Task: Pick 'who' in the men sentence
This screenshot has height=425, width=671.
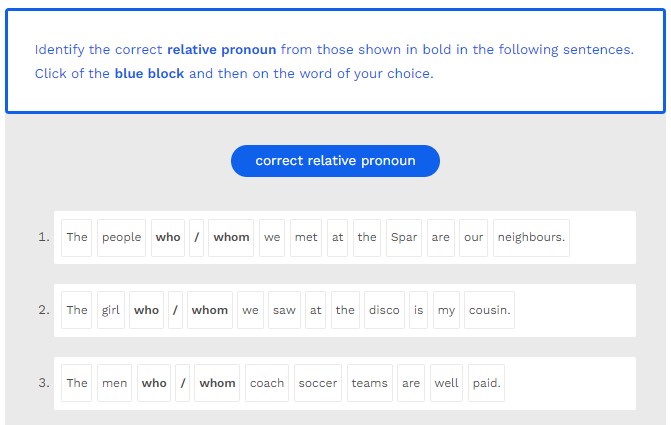Action: coord(154,384)
